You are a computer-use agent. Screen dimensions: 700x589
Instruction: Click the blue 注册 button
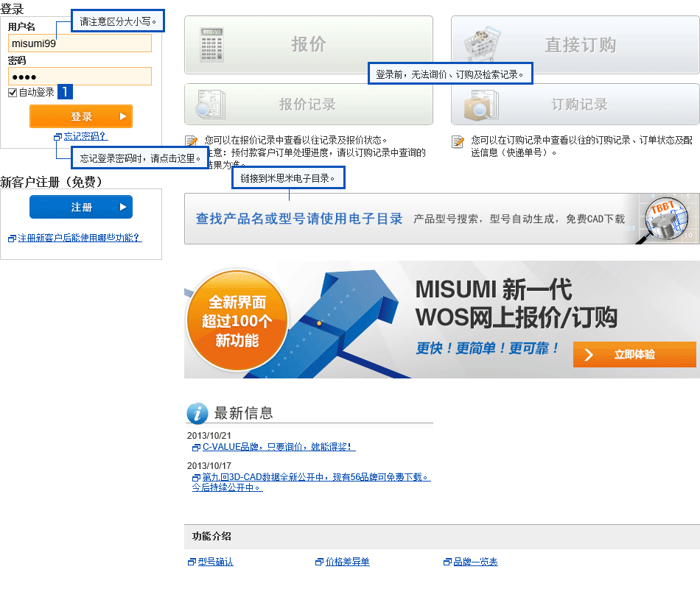(x=81, y=207)
